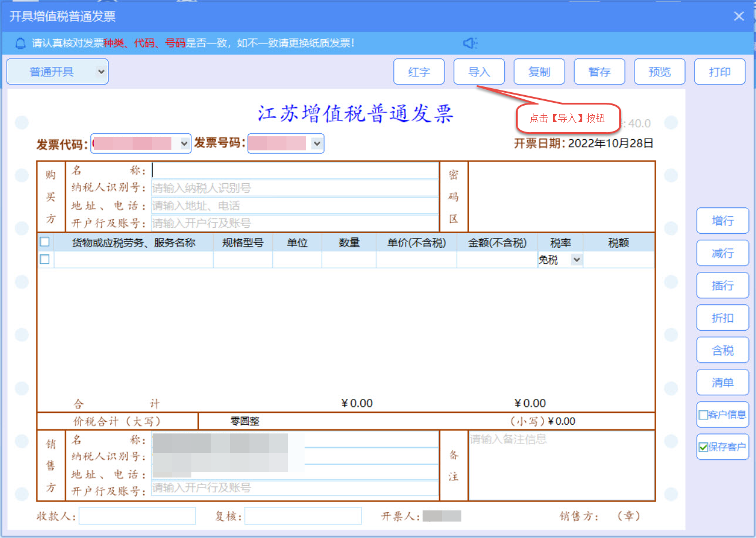
Task: Click the 减行 remove row button
Action: (723, 253)
